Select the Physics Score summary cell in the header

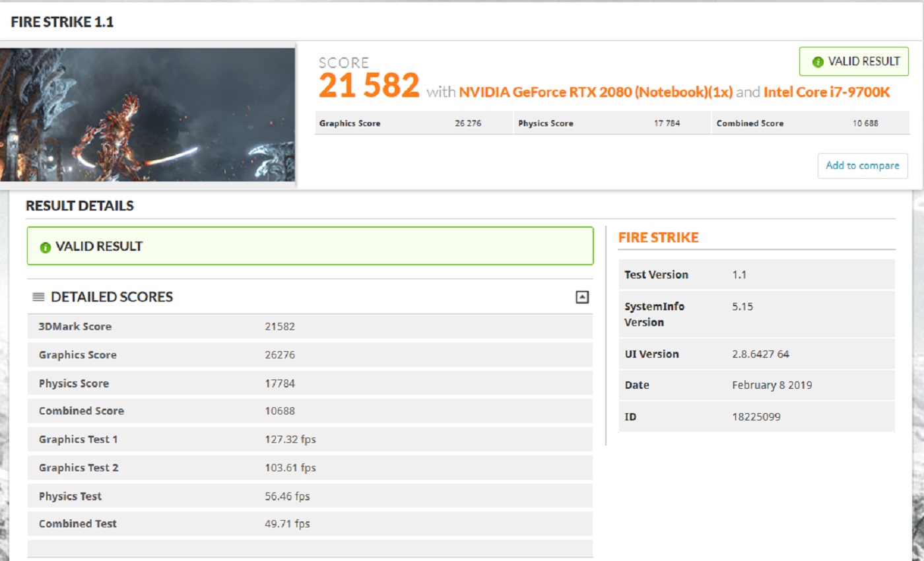(x=612, y=123)
